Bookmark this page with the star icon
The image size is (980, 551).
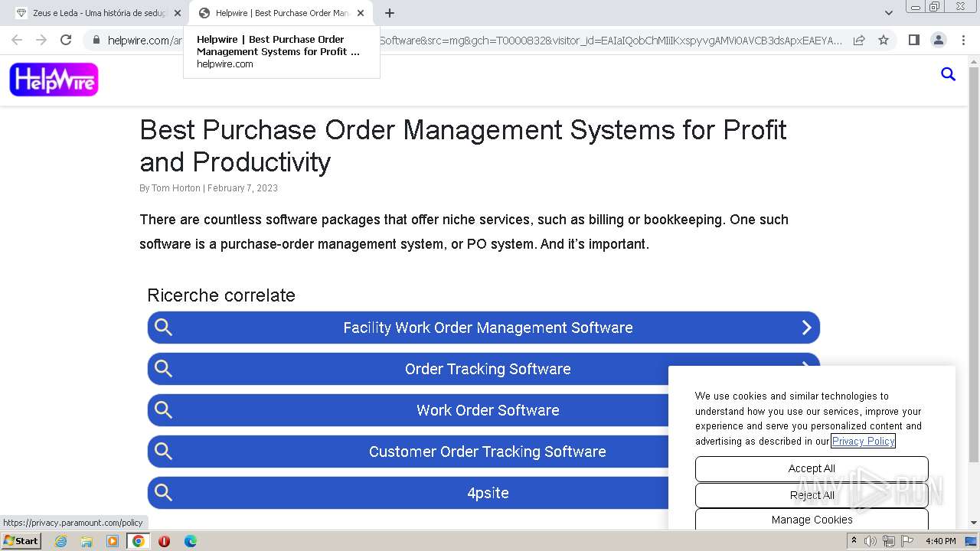(x=884, y=40)
